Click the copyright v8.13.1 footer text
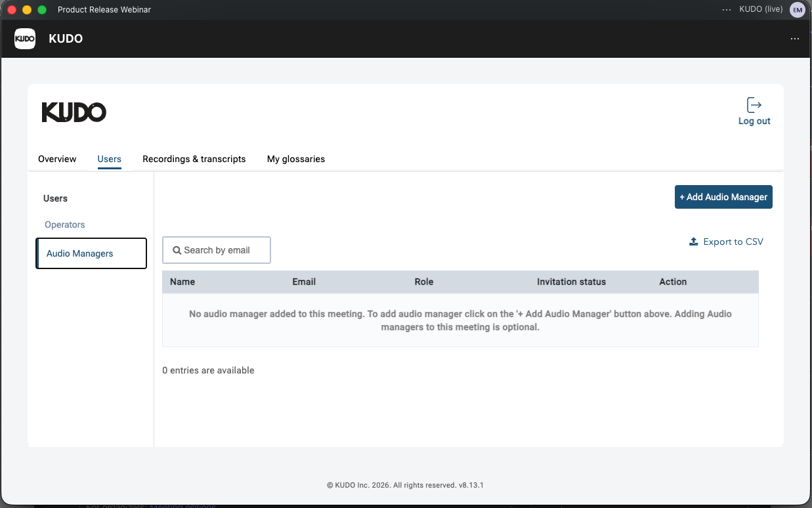 (405, 485)
